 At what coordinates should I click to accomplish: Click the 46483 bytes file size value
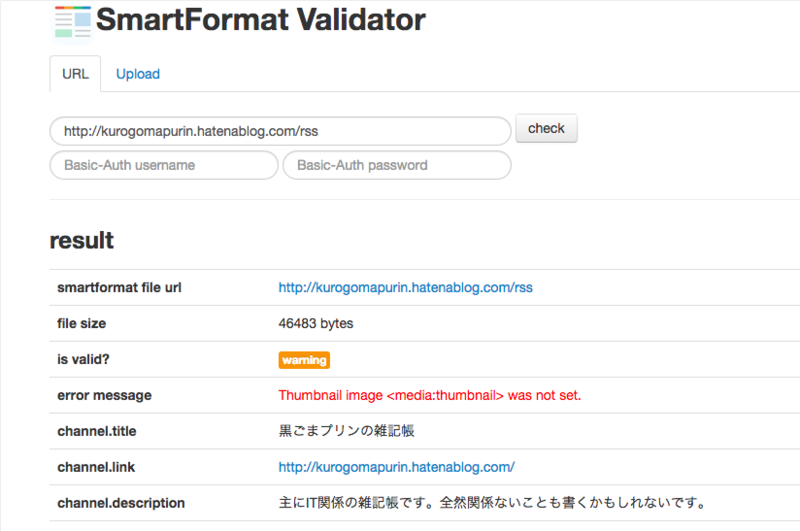coord(315,324)
